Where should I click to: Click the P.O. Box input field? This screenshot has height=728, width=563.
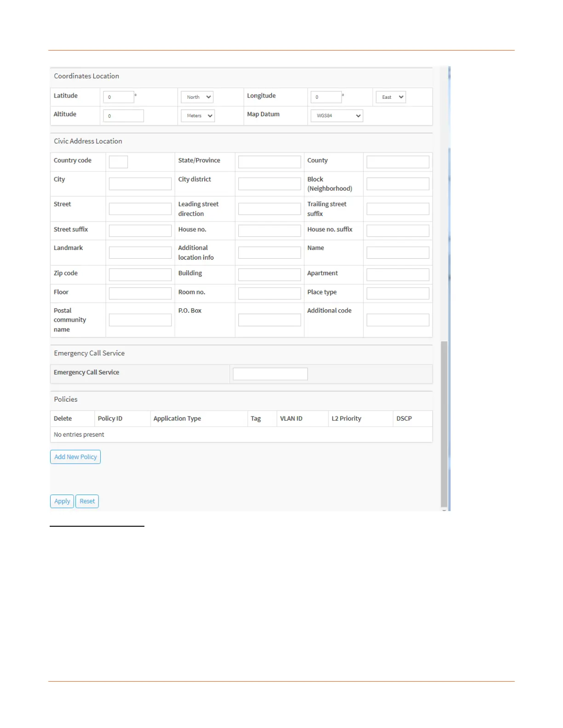(270, 320)
